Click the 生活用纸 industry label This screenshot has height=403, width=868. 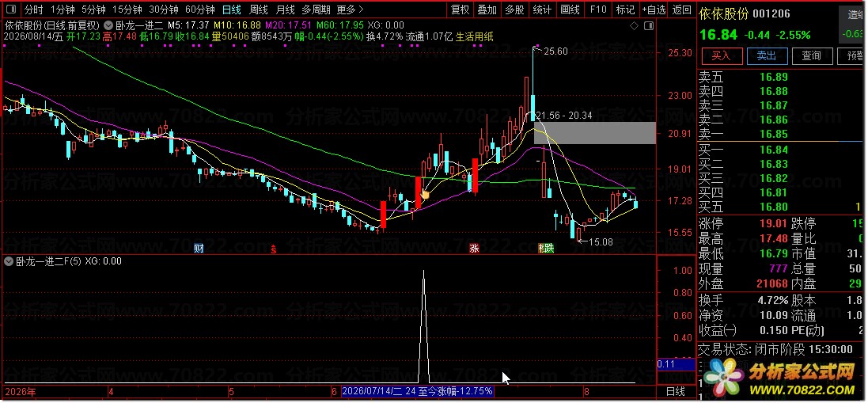(x=475, y=36)
